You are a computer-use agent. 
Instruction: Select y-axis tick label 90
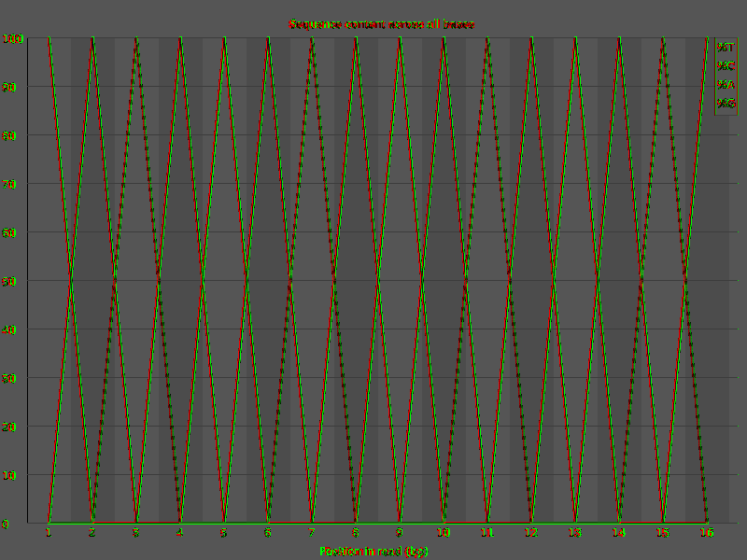[9, 87]
